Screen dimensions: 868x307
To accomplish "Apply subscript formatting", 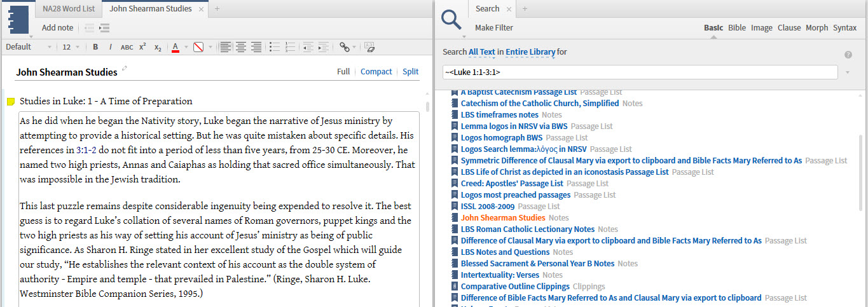I will point(158,47).
